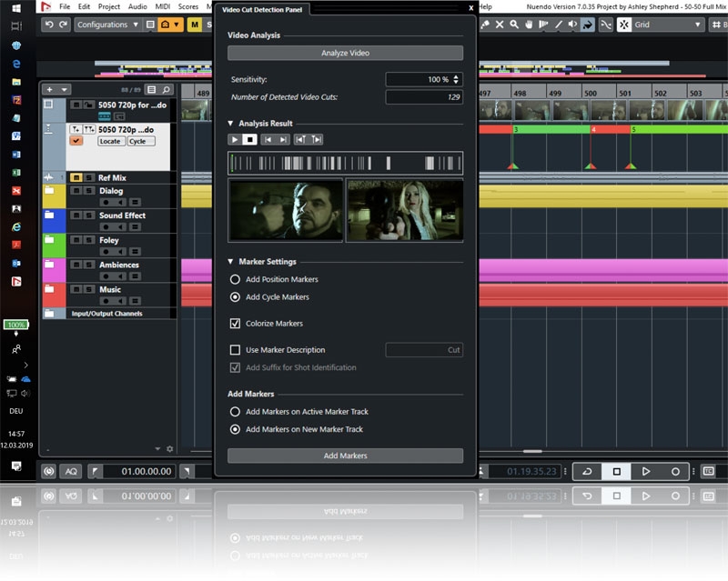This screenshot has width=728, height=581.
Task: Select the Zoom magnifier tool
Action: [x=514, y=25]
